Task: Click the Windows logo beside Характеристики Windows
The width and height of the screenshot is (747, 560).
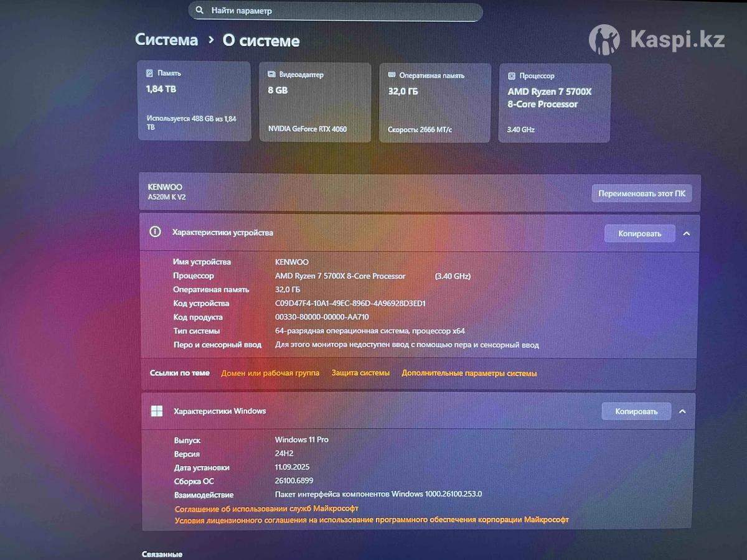Action: (x=157, y=411)
